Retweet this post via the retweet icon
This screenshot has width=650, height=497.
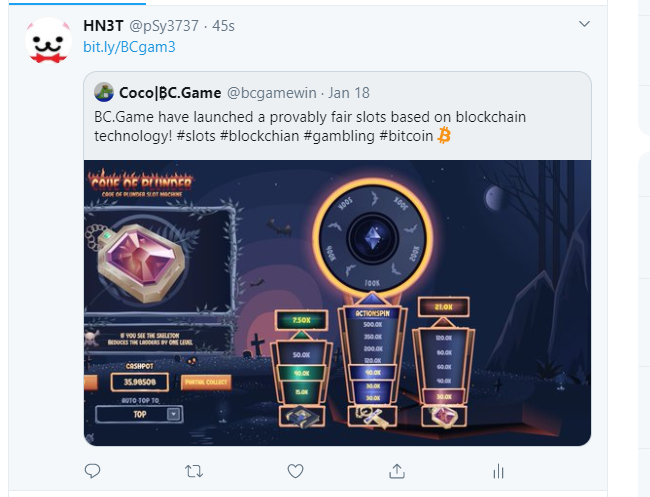click(194, 471)
